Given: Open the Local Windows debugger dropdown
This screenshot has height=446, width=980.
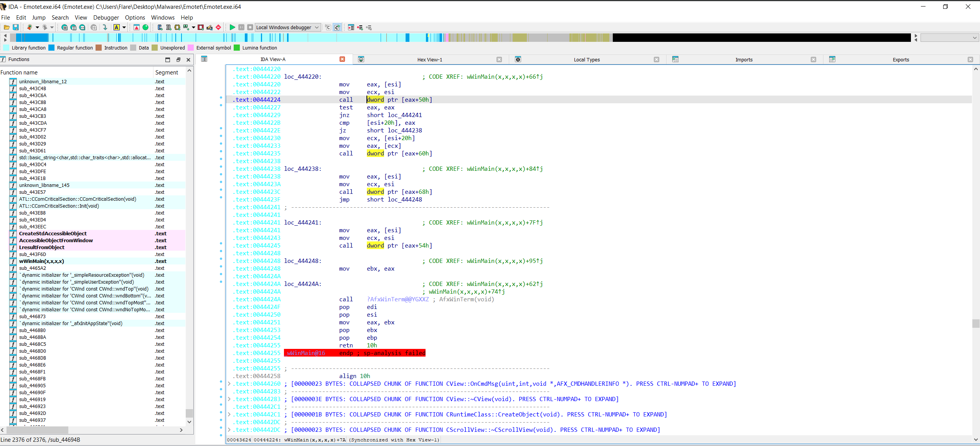Looking at the screenshot, I should tap(288, 27).
